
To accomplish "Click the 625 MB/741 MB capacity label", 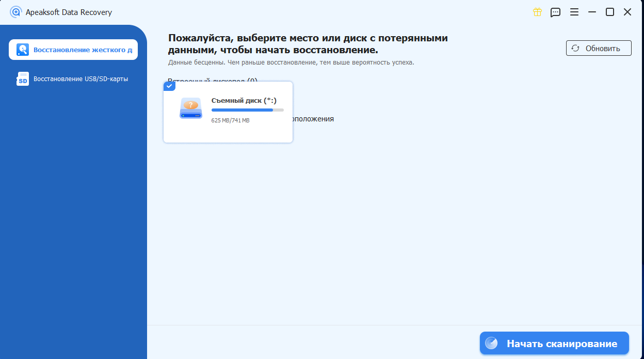I will coord(231,120).
